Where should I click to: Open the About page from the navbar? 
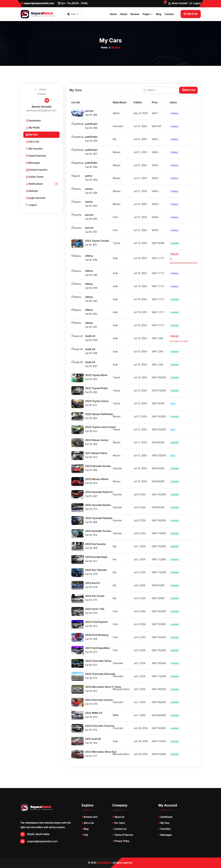coord(124,14)
